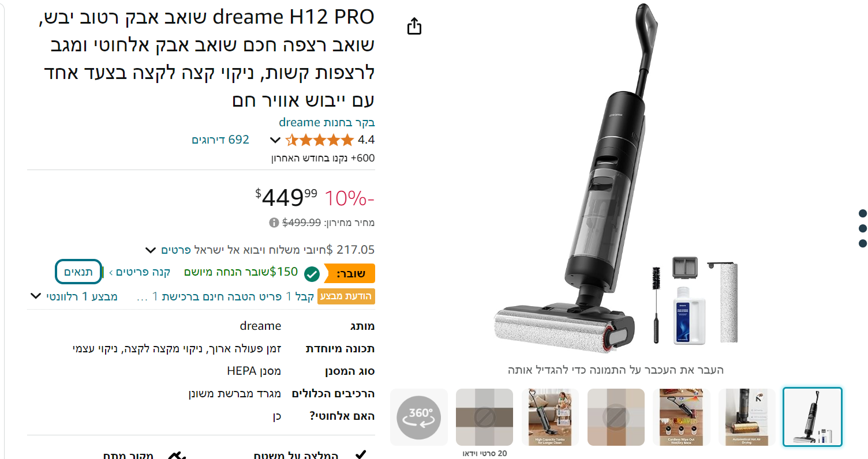The width and height of the screenshot is (868, 459).
Task: Click the star rating icons
Action: (x=320, y=140)
